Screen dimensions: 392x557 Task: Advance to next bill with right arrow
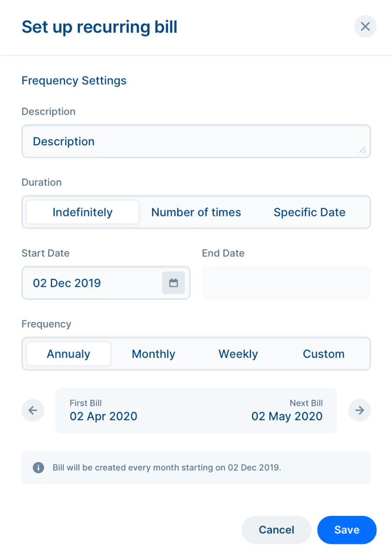[359, 410]
